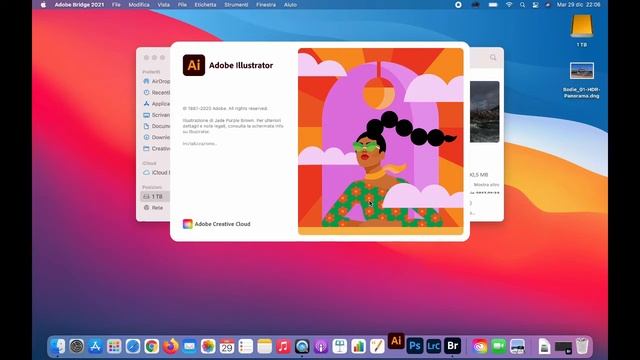Open System Preferences in the Dock
640x360 pixels.
(x=76, y=347)
